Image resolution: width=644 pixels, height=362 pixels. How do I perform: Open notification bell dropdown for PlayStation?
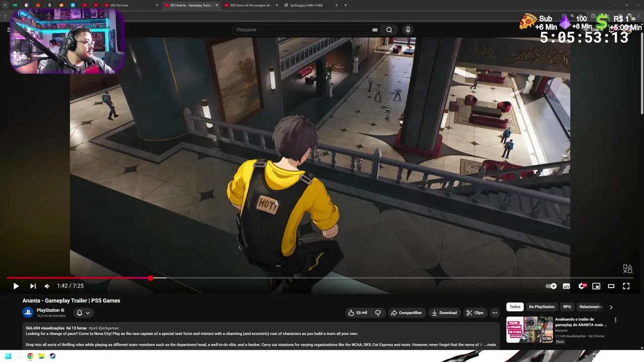(84, 313)
